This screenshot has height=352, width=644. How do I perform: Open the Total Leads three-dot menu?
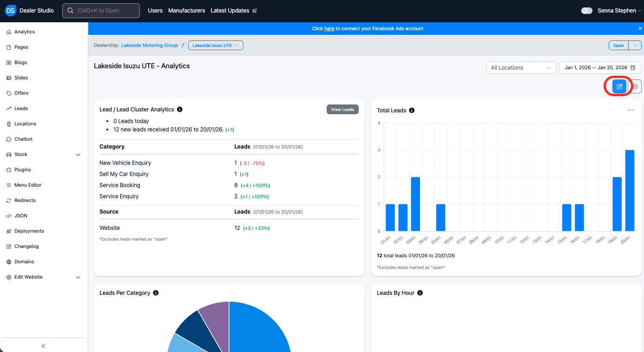[630, 111]
